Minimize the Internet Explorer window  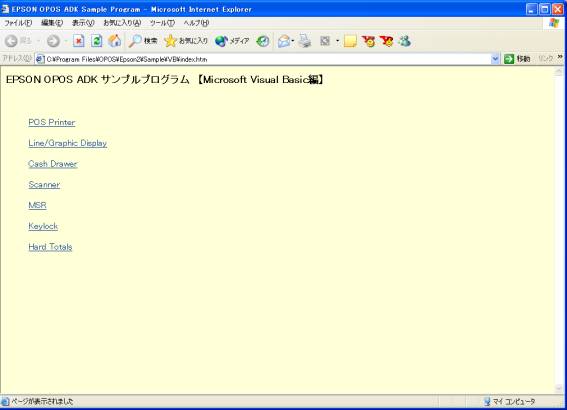531,9
